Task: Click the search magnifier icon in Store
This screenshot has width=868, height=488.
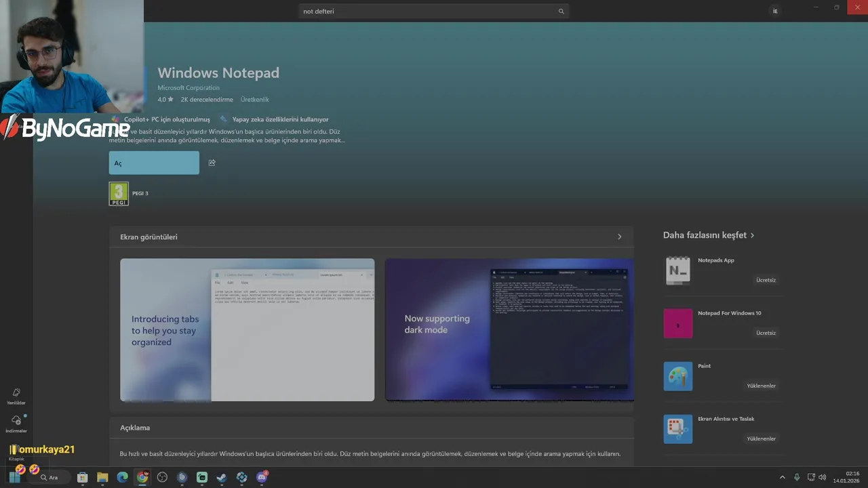Action: pos(561,12)
